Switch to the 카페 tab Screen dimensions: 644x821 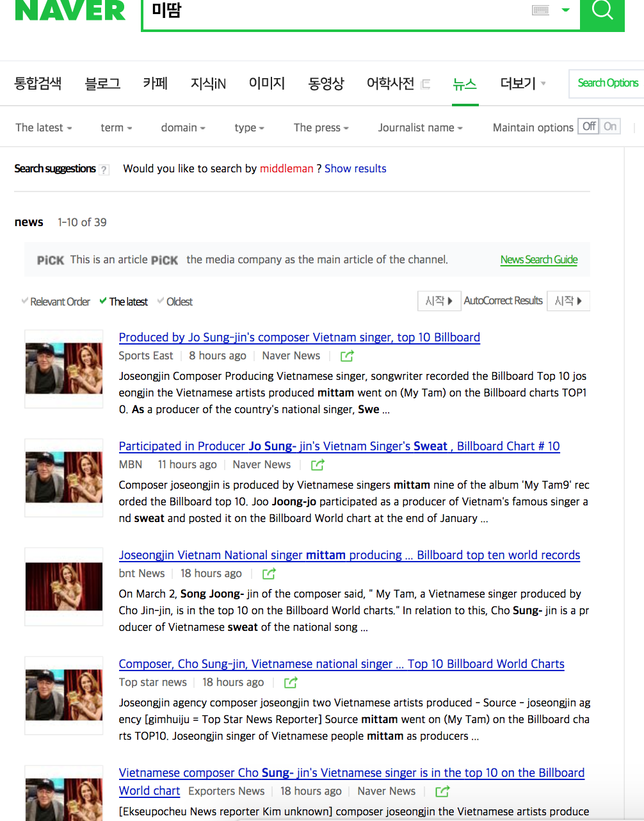pyautogui.click(x=156, y=83)
